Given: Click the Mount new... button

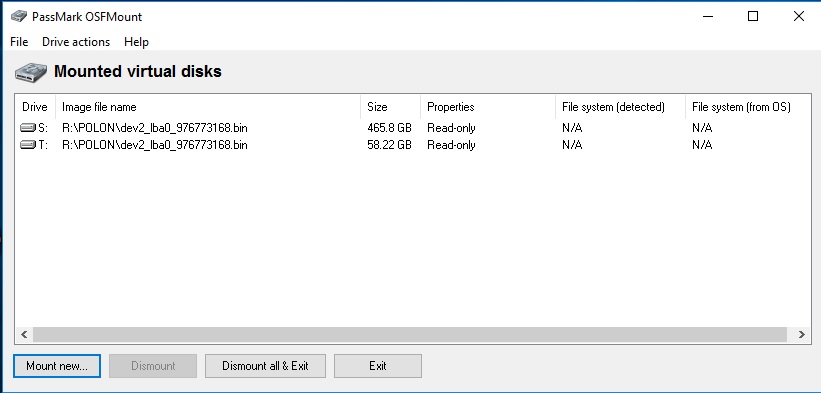Looking at the screenshot, I should click(57, 366).
